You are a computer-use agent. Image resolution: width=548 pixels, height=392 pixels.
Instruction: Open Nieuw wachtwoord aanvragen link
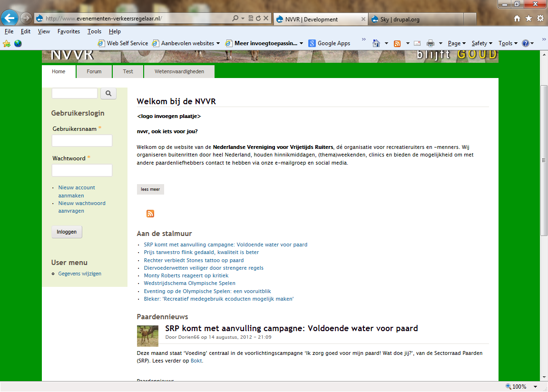coord(82,207)
